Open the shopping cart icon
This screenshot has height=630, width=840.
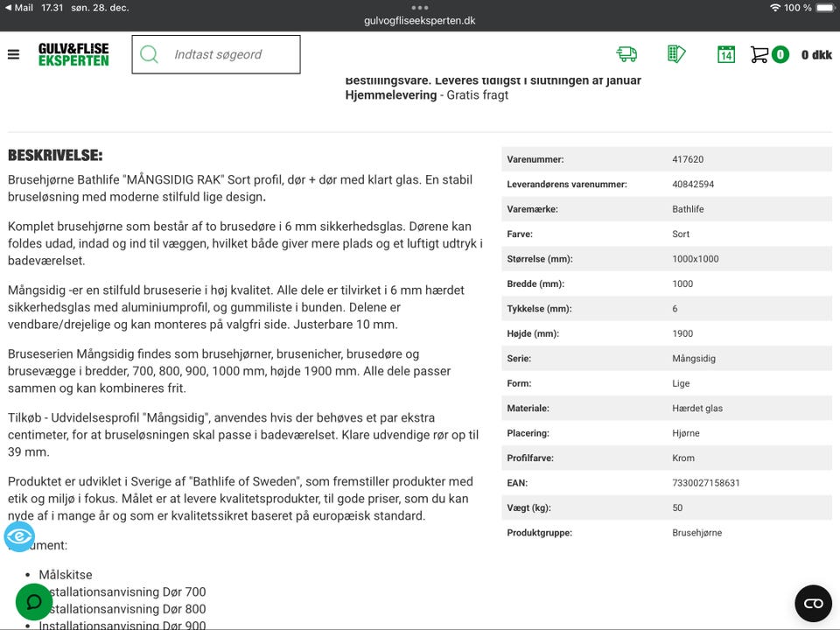759,54
